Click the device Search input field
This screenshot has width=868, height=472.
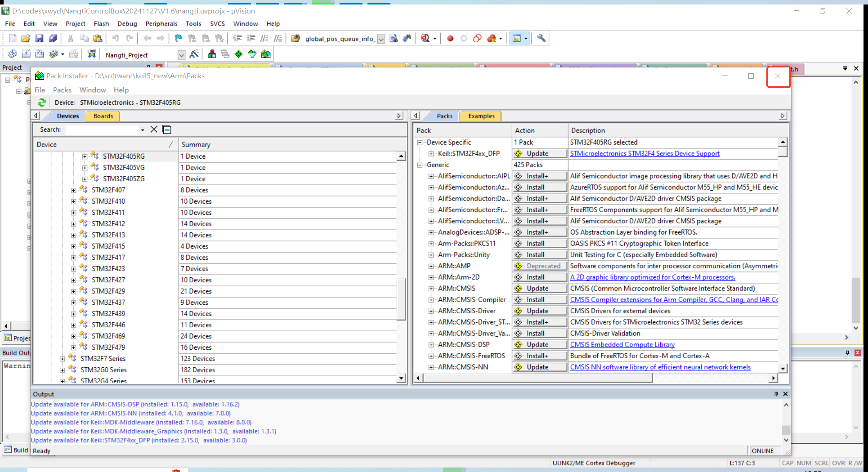pyautogui.click(x=103, y=129)
